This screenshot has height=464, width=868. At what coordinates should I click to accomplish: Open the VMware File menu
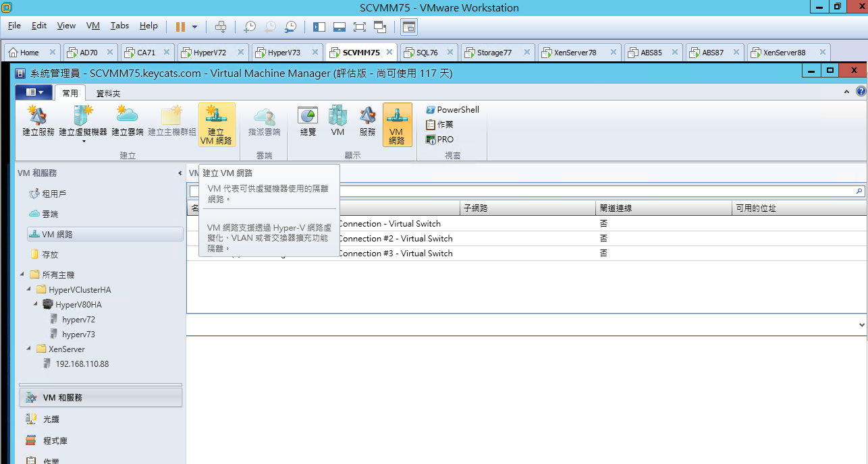(14, 26)
